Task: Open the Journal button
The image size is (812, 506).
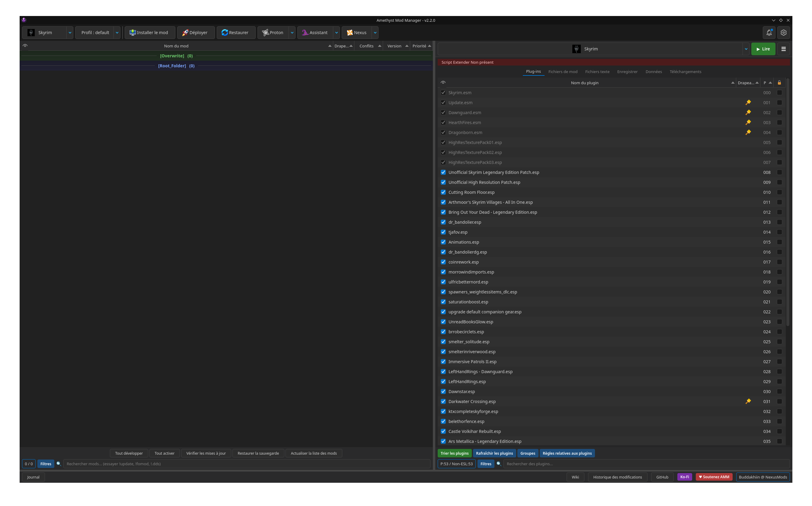Action: pyautogui.click(x=33, y=477)
